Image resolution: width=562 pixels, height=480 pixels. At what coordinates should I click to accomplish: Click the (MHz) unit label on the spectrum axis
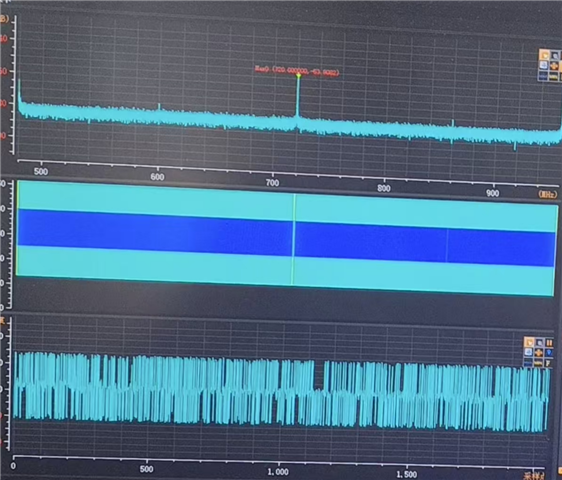(x=547, y=194)
